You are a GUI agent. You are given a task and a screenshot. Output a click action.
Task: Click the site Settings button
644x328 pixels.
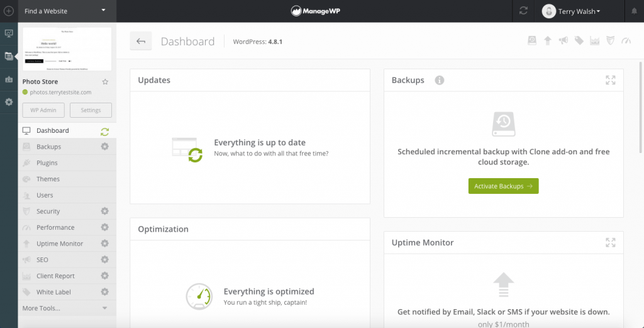click(x=91, y=110)
